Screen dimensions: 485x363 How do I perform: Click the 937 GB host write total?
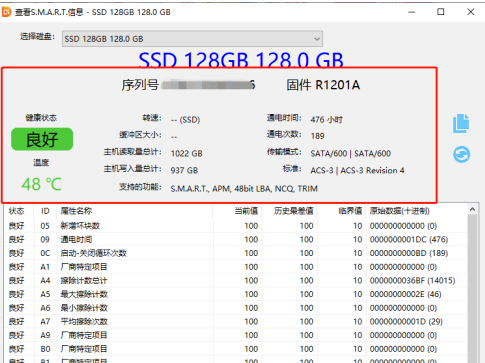click(x=184, y=170)
